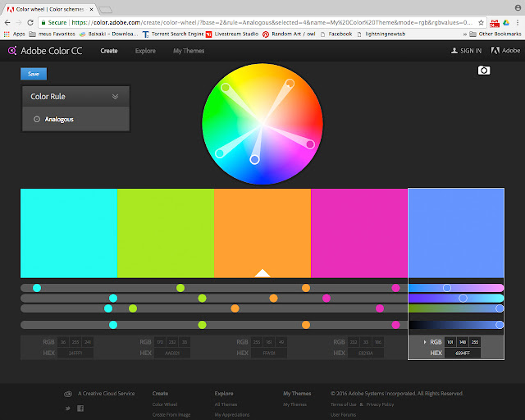Image resolution: width=525 pixels, height=420 pixels.
Task: Click the blue swatch green channel slider handle
Action: pos(463,298)
